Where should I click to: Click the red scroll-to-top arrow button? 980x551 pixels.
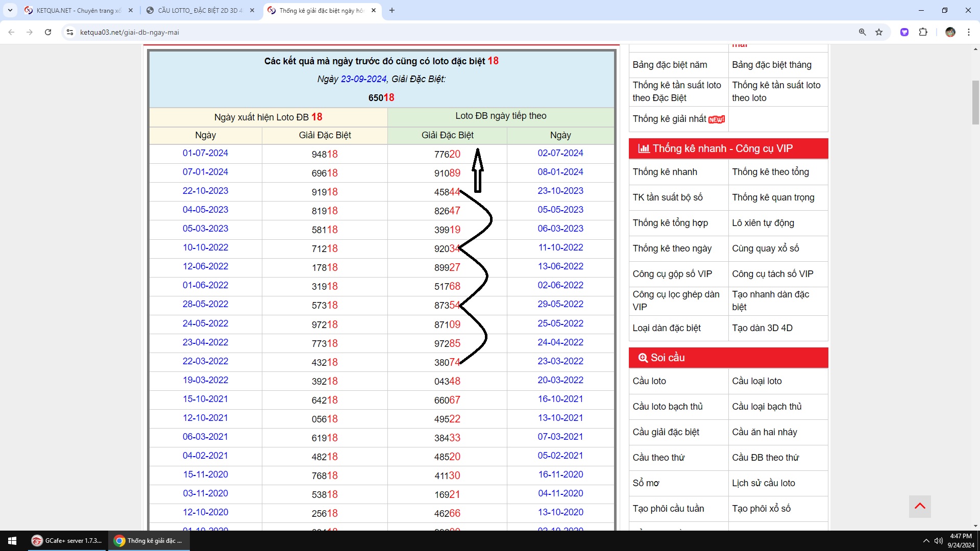(920, 506)
